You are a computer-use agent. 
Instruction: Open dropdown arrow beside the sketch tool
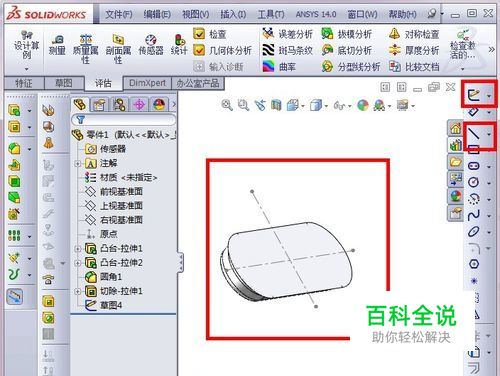pos(489,96)
